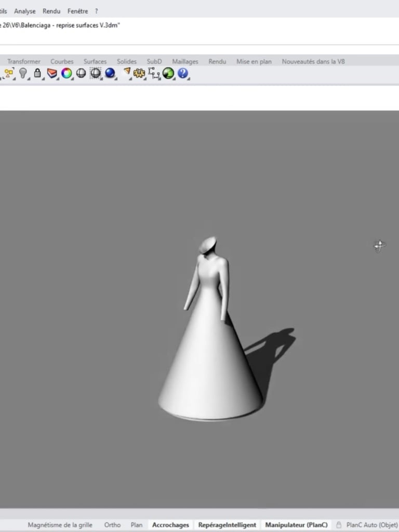Select the shaded sphere display icon
399x532 pixels.
(81, 73)
